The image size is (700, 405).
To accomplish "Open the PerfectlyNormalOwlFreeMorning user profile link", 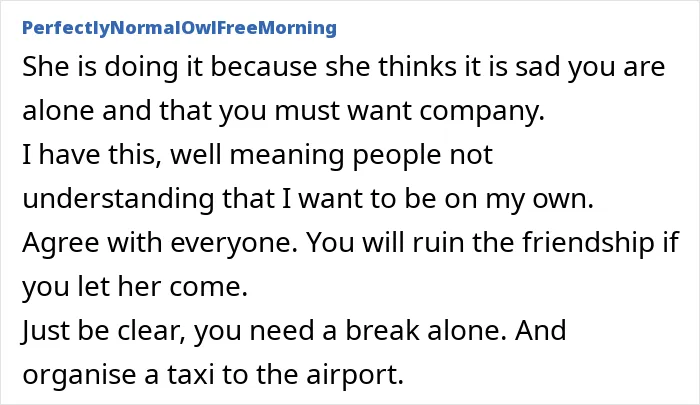I will (179, 28).
